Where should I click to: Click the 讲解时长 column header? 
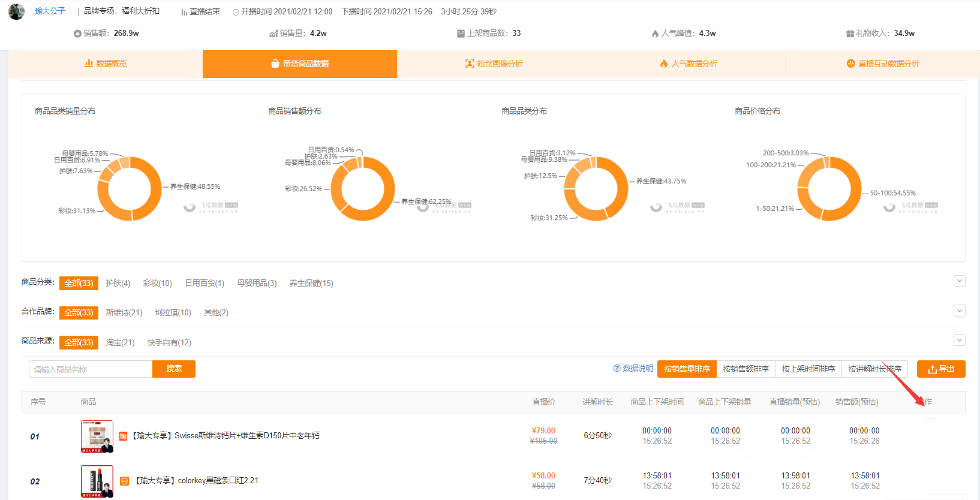pos(597,402)
